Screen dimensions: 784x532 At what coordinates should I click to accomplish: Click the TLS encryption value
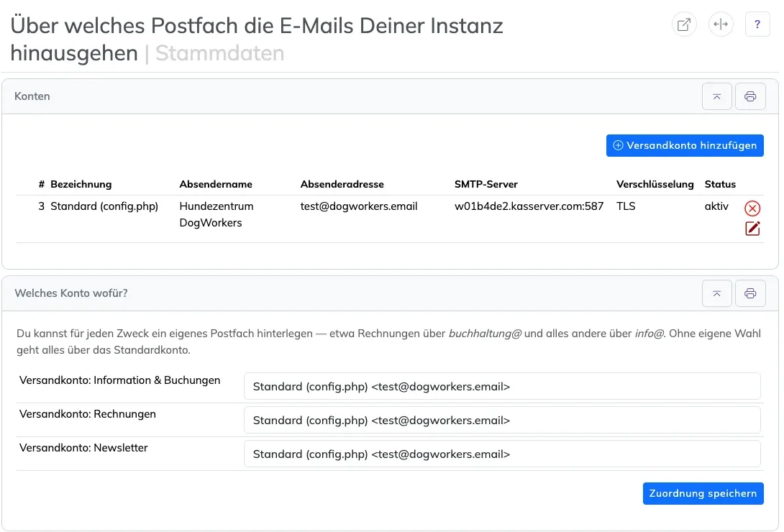[x=626, y=206]
